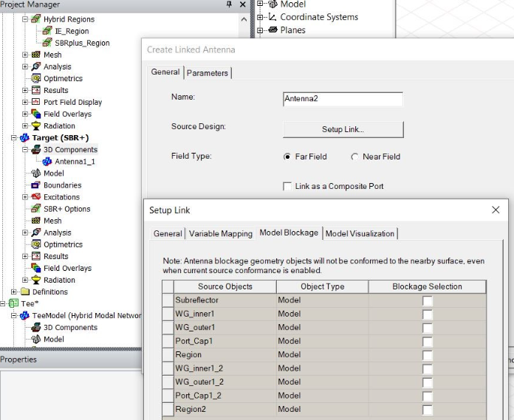
Task: Expand the Definitions tree node
Action: click(14, 292)
